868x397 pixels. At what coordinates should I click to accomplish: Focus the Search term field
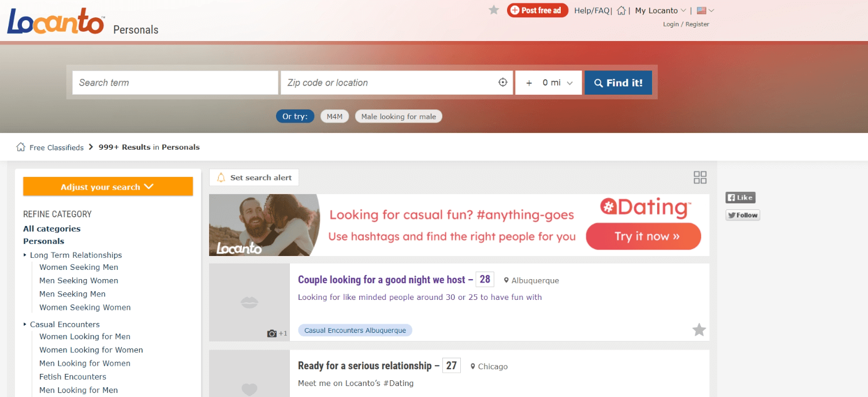175,83
